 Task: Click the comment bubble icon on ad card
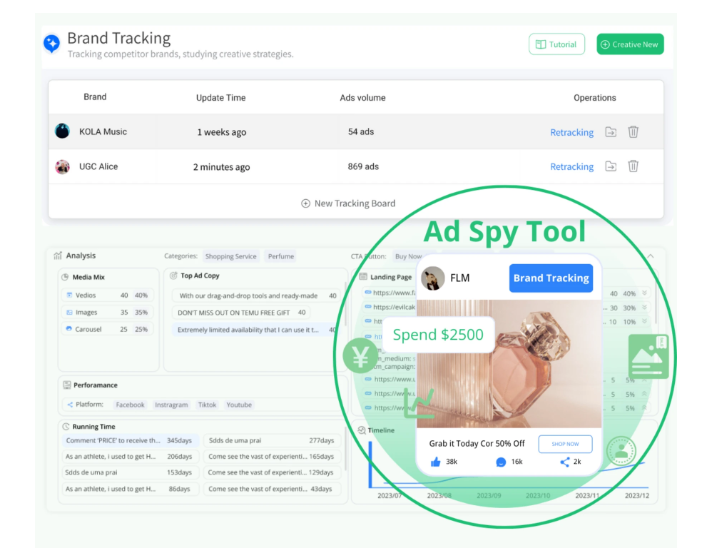[x=501, y=462]
